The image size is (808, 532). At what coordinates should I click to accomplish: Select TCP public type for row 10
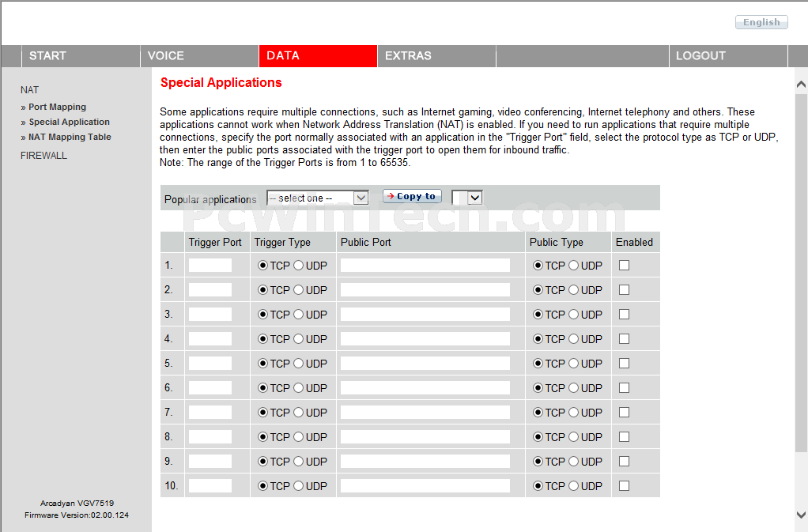(x=538, y=485)
